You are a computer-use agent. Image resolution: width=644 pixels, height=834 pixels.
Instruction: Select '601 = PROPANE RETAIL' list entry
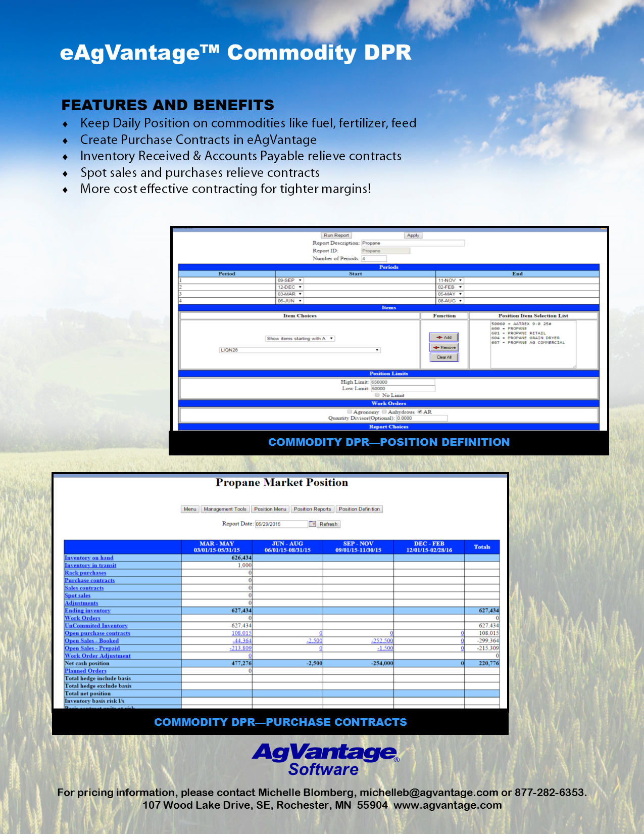click(x=519, y=333)
